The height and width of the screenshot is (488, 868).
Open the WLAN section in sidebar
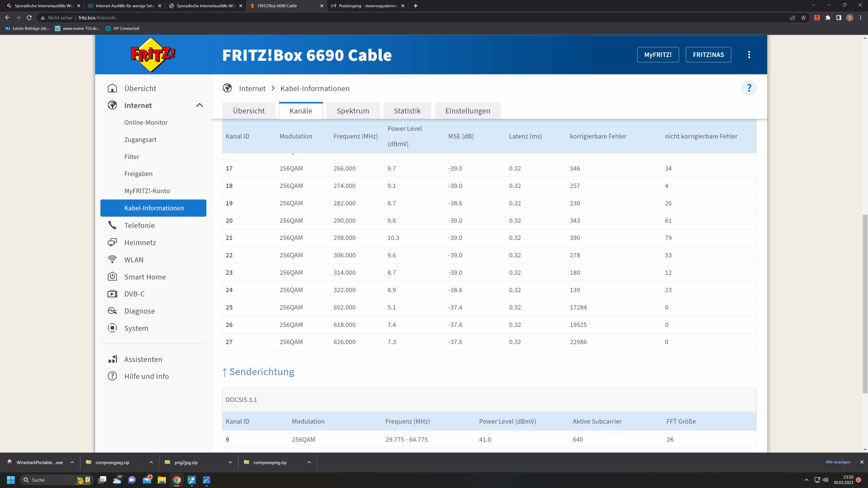133,260
